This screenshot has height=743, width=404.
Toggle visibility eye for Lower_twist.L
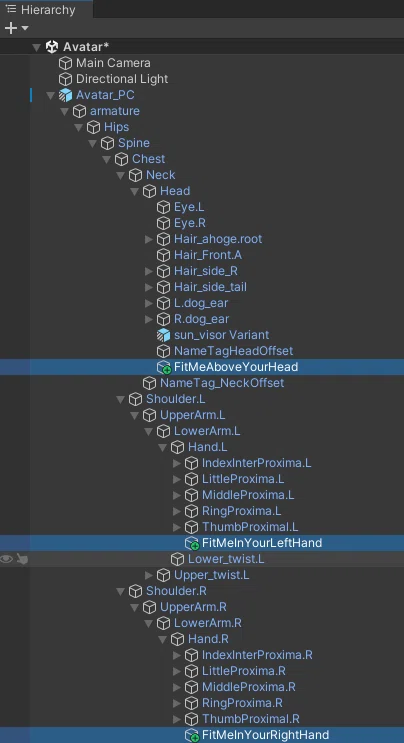coord(6,559)
